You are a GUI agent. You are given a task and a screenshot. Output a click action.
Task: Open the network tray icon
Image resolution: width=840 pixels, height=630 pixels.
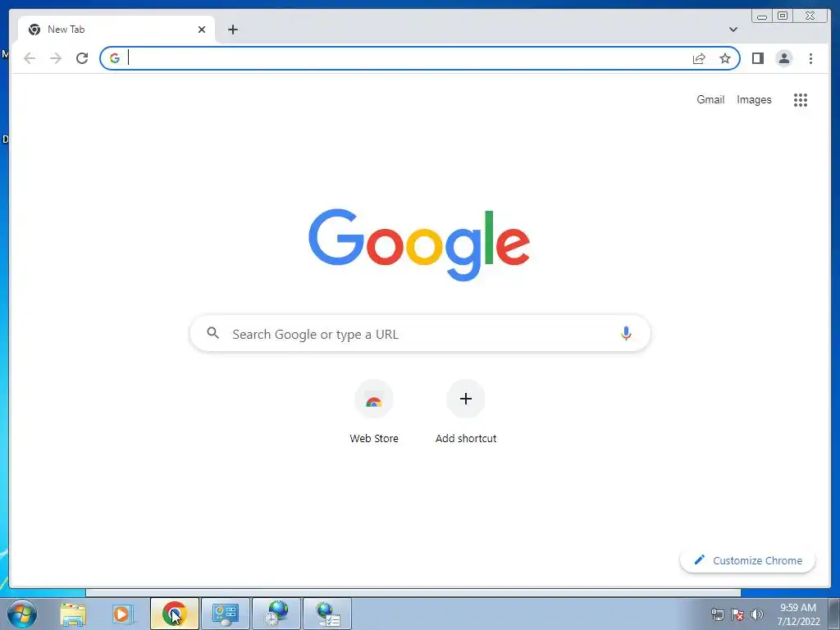coord(717,614)
